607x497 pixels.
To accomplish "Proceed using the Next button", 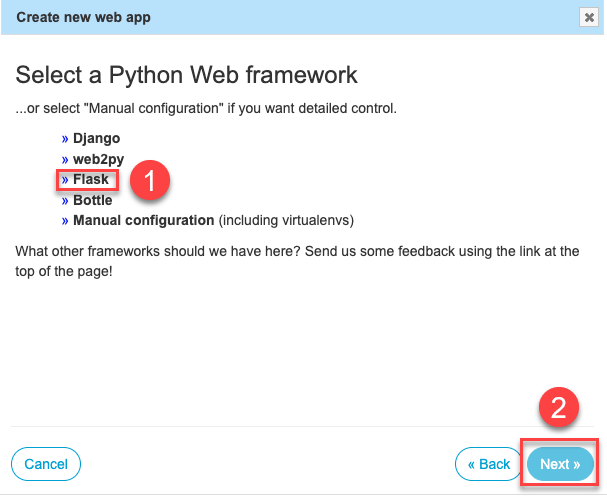I will coord(560,464).
